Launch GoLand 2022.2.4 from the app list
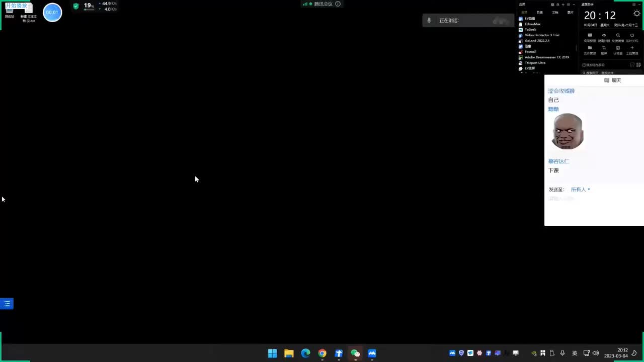Image resolution: width=644 pixels, height=362 pixels. (537, 41)
